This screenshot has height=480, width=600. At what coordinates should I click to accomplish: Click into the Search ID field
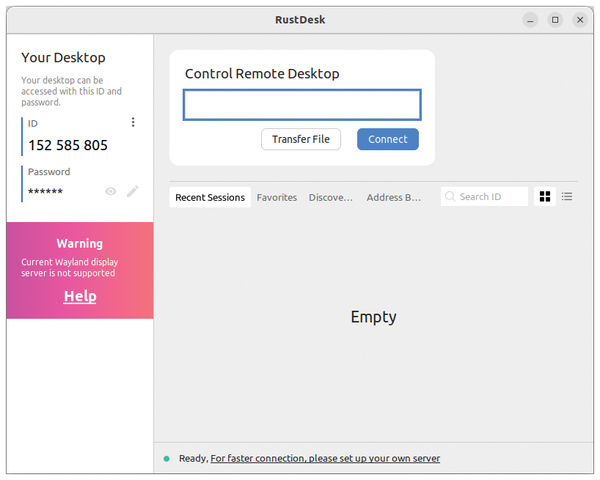point(491,197)
